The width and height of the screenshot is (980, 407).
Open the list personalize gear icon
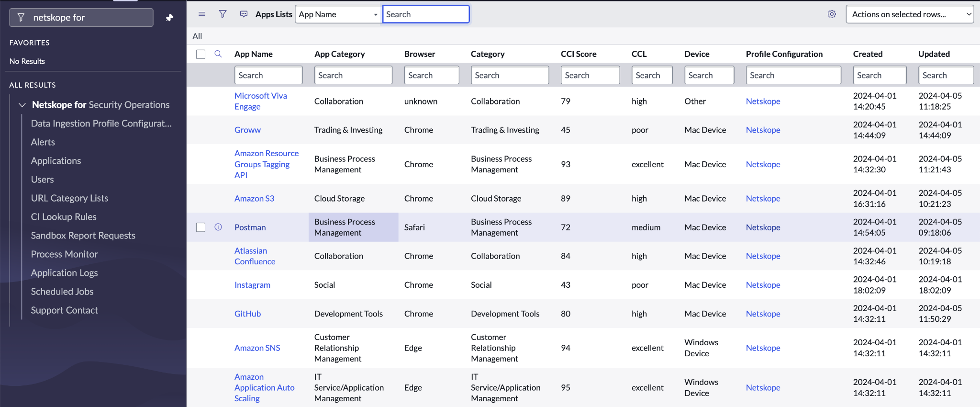832,14
